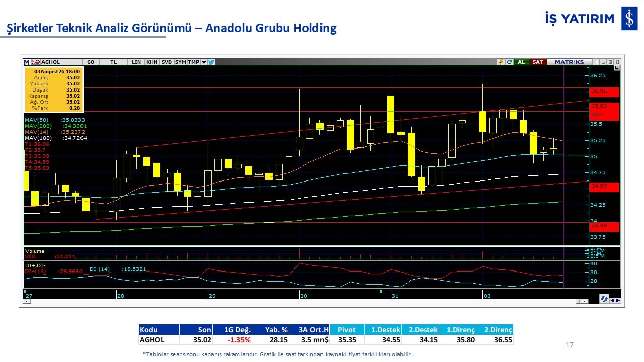The height and width of the screenshot is (362, 644).
Task: Toggle the TMP toolbar button
Action: click(194, 62)
